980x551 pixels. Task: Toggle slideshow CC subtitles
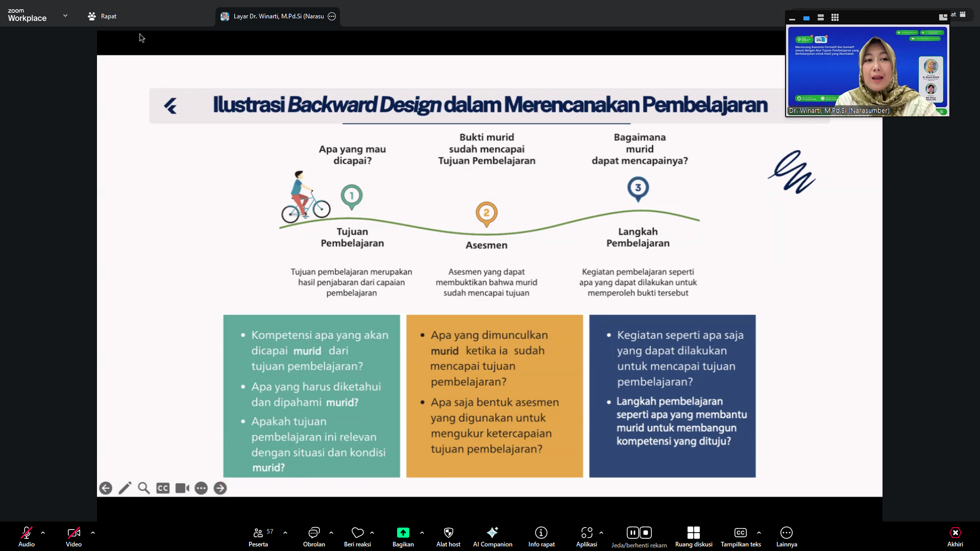(163, 488)
